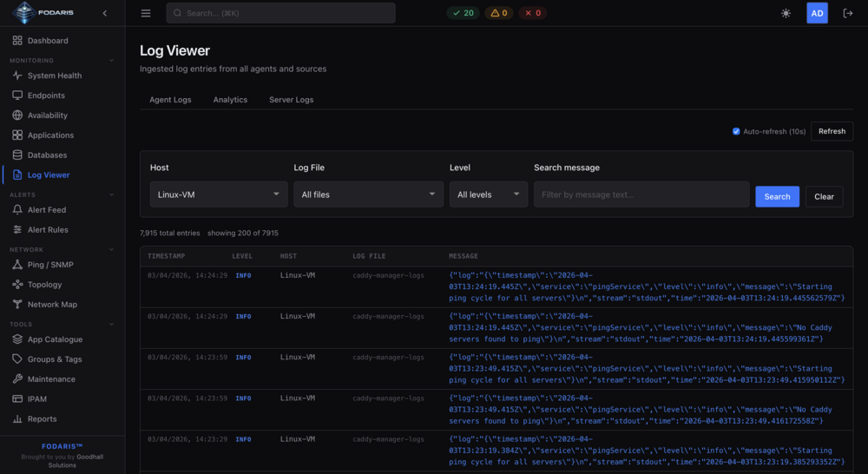Open the hamburger menu in the top bar
This screenshot has height=474, width=868.
coord(146,13)
